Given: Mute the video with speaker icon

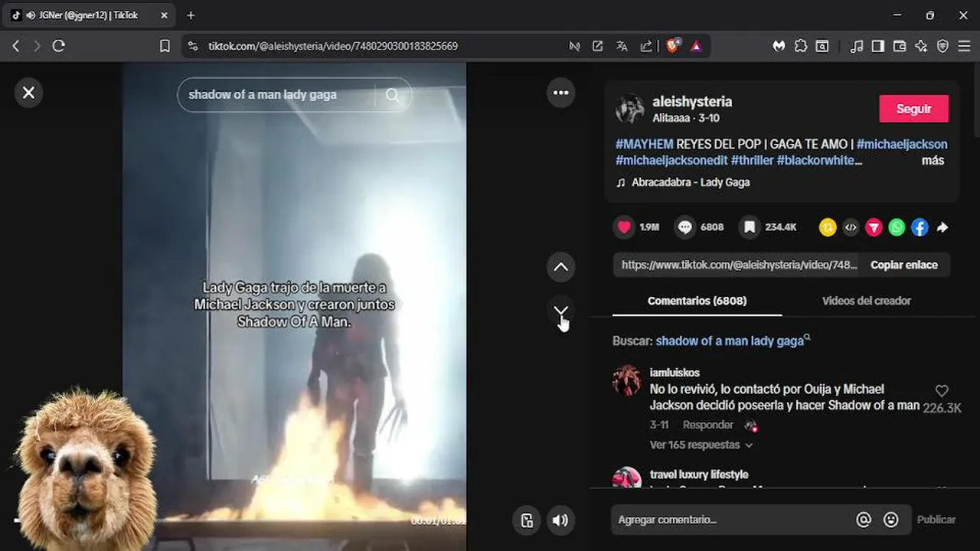Looking at the screenshot, I should click(x=561, y=520).
